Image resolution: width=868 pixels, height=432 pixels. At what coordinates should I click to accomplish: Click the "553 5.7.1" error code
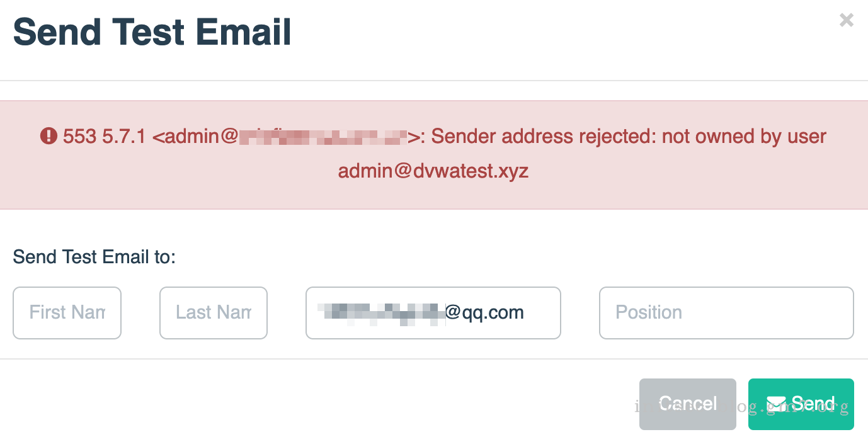point(105,136)
